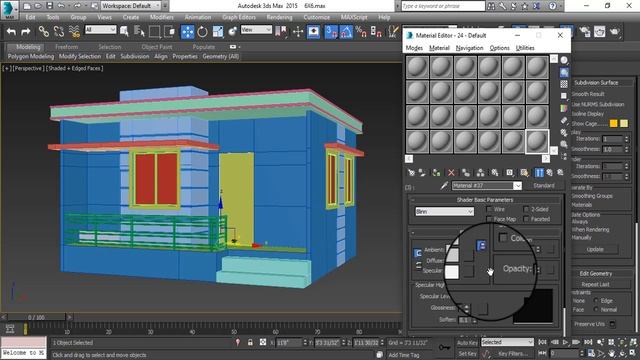Open the Workspace: Default dropdown
This screenshot has width=640, height=360.
131,6
